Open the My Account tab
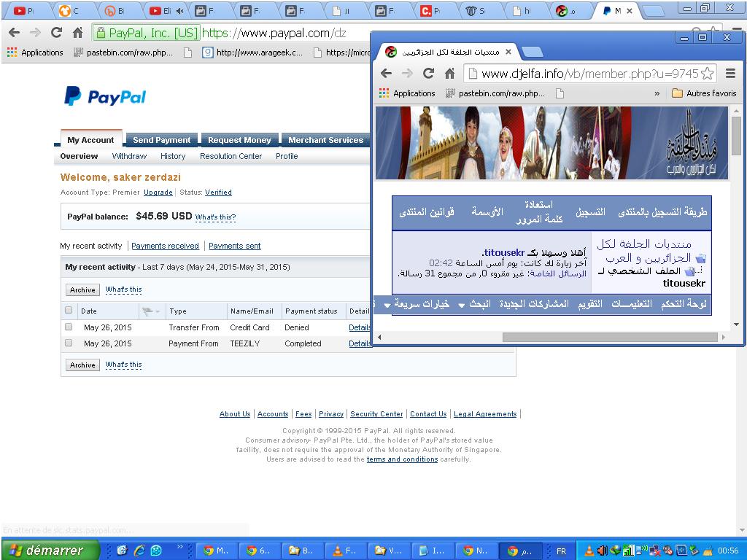The image size is (747, 560). (x=90, y=140)
